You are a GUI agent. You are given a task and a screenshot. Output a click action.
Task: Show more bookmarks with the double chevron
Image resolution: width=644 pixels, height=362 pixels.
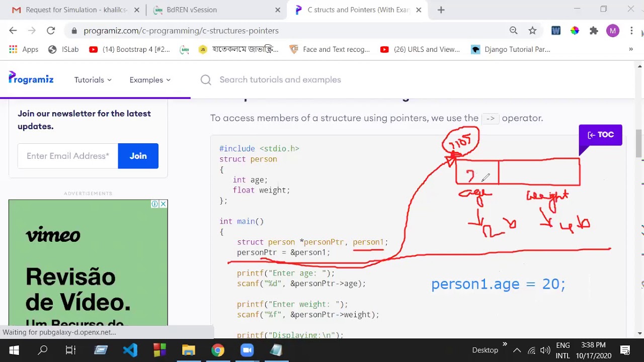pos(630,49)
